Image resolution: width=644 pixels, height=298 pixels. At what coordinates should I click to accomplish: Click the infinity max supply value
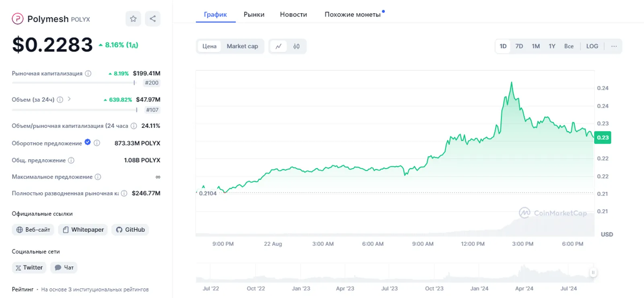coord(158,177)
